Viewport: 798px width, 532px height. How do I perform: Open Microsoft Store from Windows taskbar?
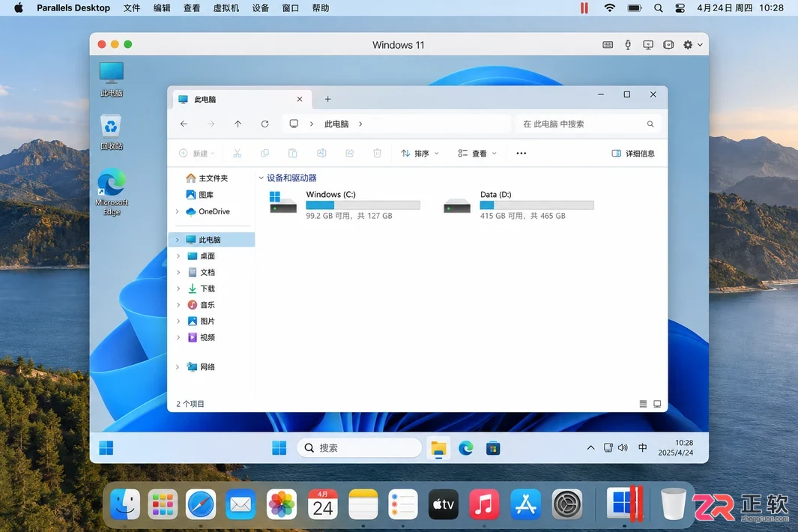[492, 448]
